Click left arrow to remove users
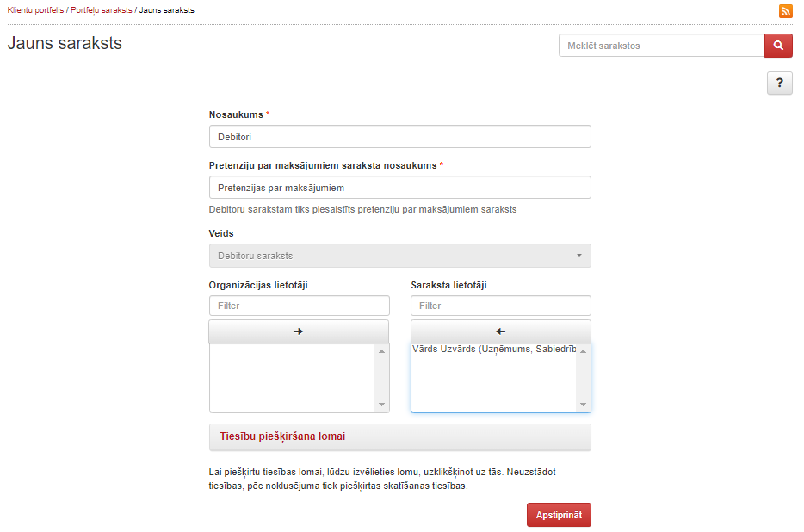804x532 pixels. coord(500,331)
